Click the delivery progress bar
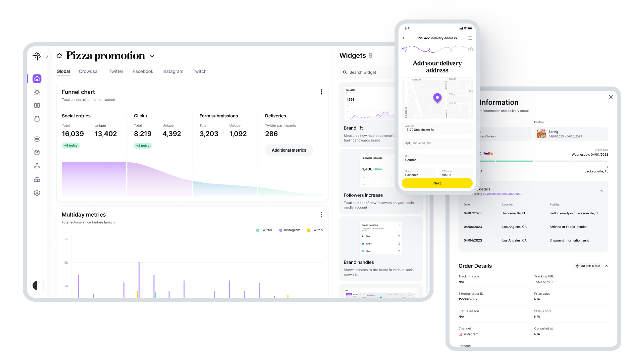Viewport: 644px width, 362px height. pyautogui.click(x=544, y=161)
